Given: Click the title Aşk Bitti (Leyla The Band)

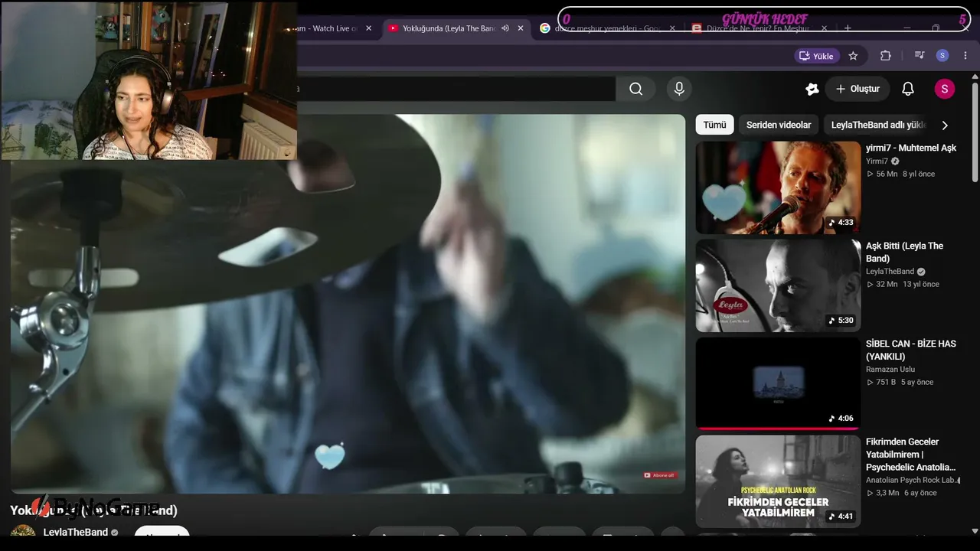Looking at the screenshot, I should click(x=904, y=252).
